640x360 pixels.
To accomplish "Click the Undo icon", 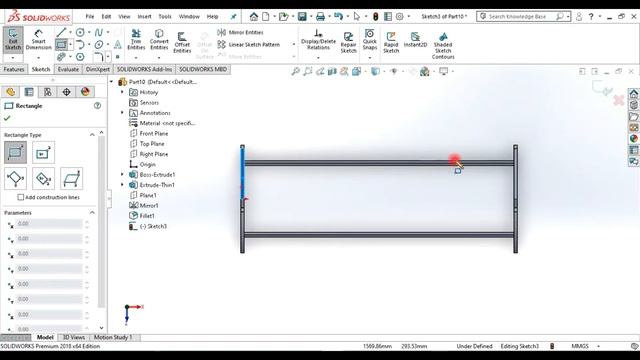I will coord(338,16).
